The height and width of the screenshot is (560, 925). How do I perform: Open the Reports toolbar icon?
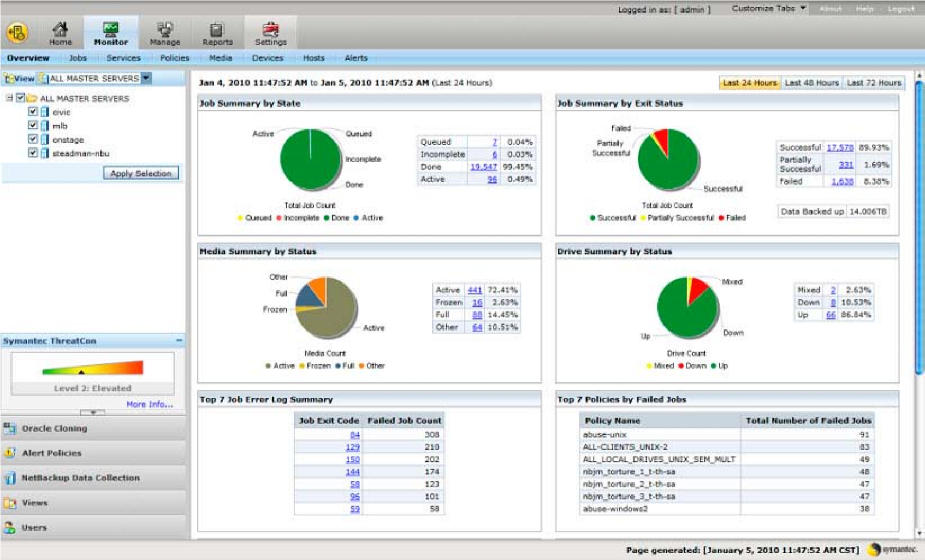[x=217, y=30]
